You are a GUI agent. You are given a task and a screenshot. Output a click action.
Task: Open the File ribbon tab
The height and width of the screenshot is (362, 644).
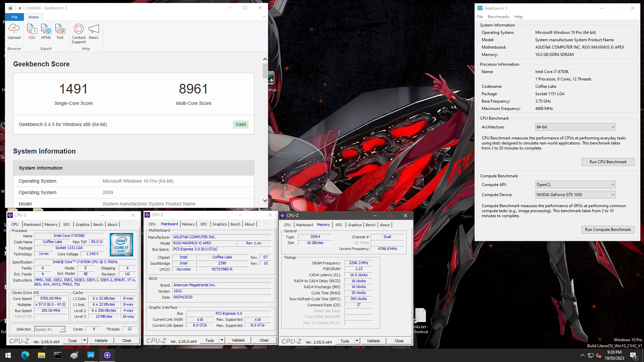[14, 17]
